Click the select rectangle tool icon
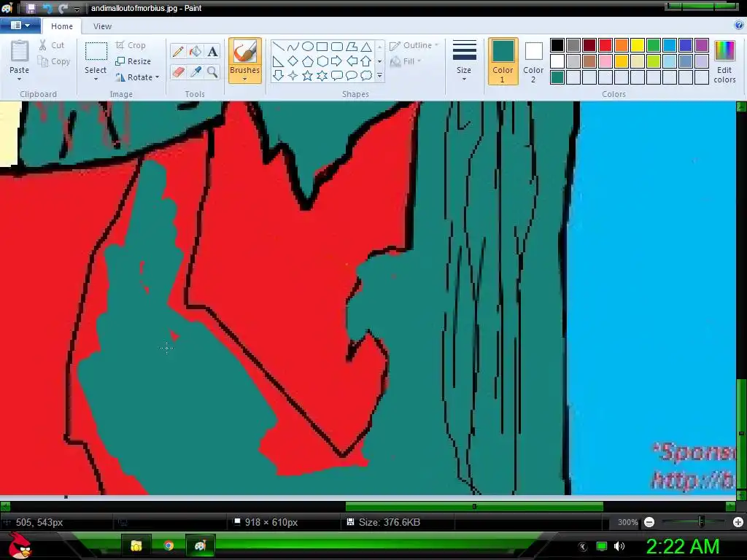 (96, 52)
